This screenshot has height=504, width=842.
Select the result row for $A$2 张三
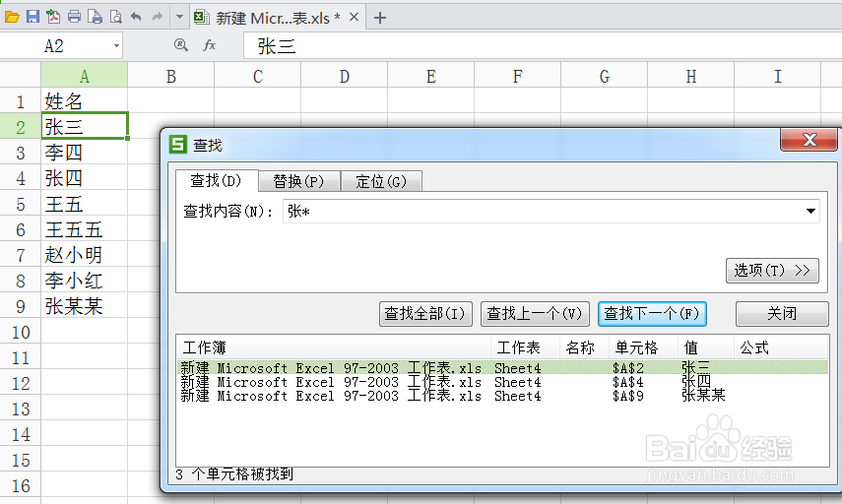[502, 368]
